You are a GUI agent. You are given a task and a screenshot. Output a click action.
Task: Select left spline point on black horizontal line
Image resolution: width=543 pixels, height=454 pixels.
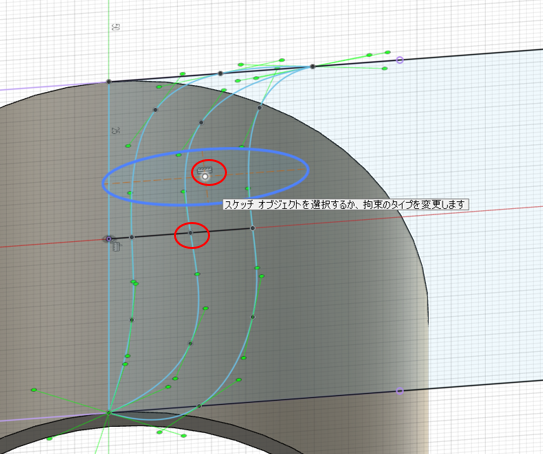point(132,237)
